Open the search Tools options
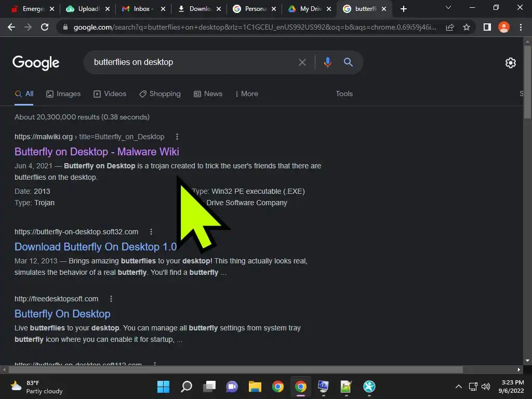The height and width of the screenshot is (399, 532). [x=344, y=94]
